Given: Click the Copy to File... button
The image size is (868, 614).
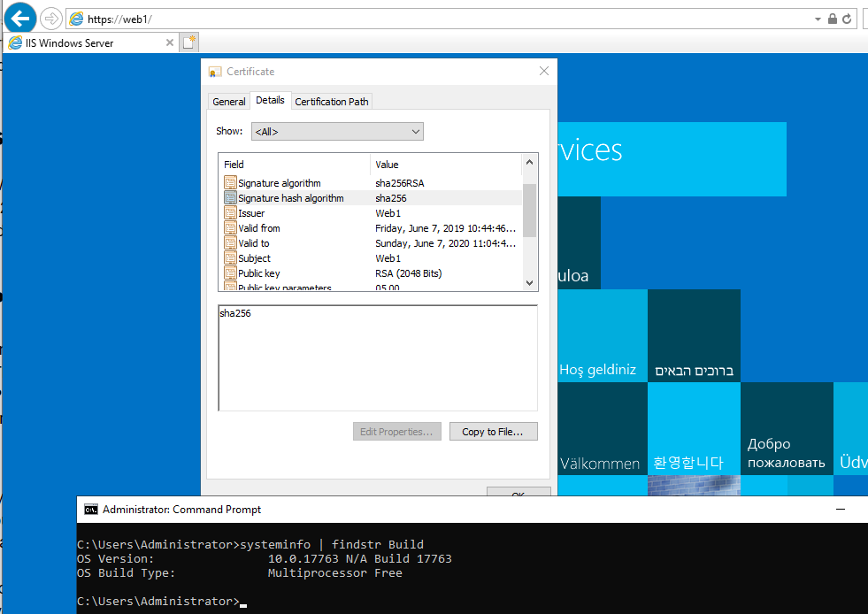Looking at the screenshot, I should 493,431.
